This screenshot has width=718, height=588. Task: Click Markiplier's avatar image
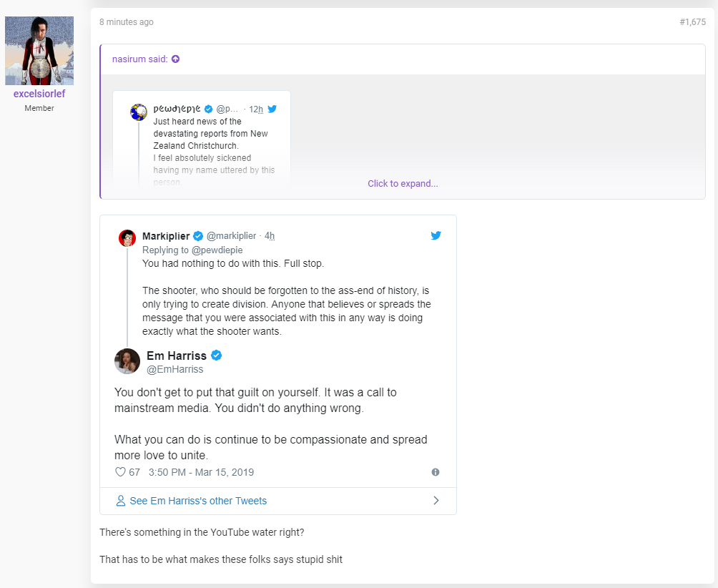pos(127,238)
